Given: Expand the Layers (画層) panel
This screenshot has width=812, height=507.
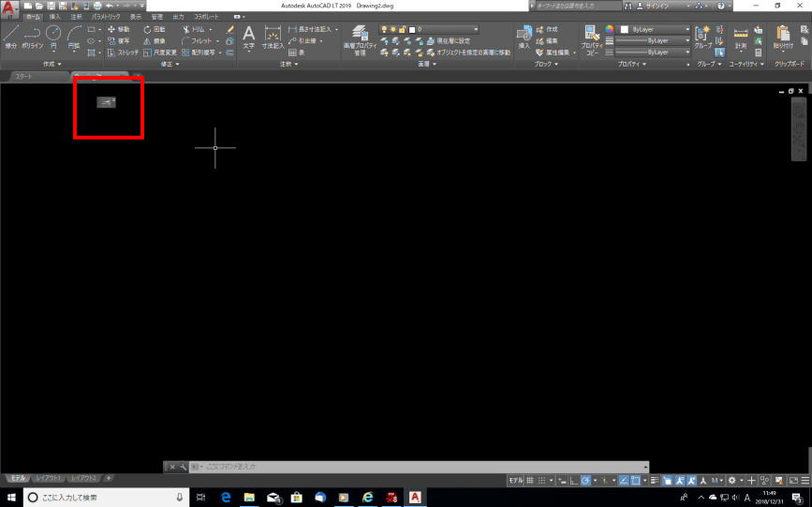Looking at the screenshot, I should pos(427,64).
